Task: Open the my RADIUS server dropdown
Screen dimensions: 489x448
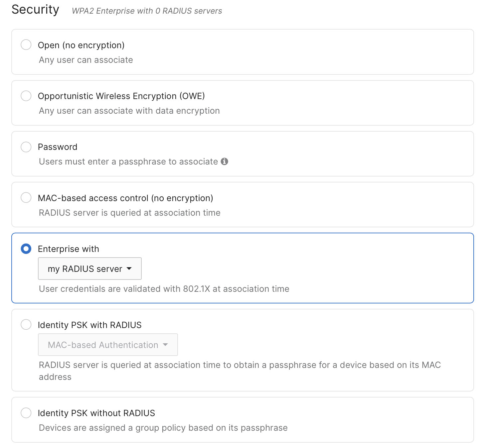Action: tap(89, 269)
